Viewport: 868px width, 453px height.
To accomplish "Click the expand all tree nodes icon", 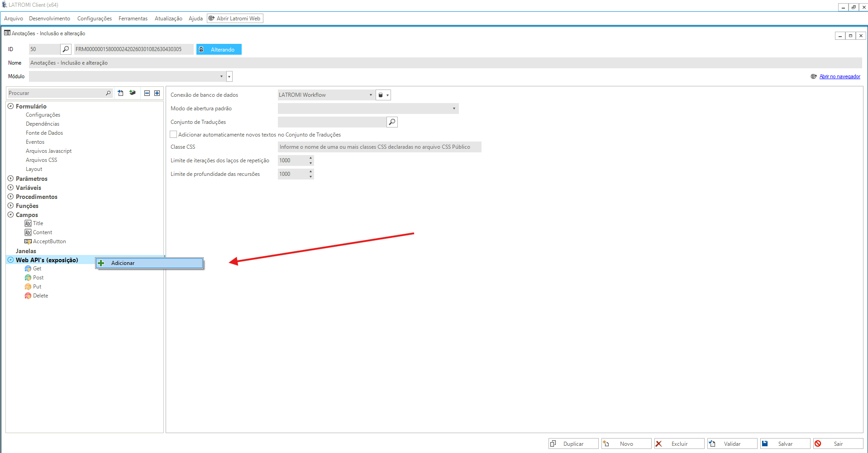I will pos(157,93).
